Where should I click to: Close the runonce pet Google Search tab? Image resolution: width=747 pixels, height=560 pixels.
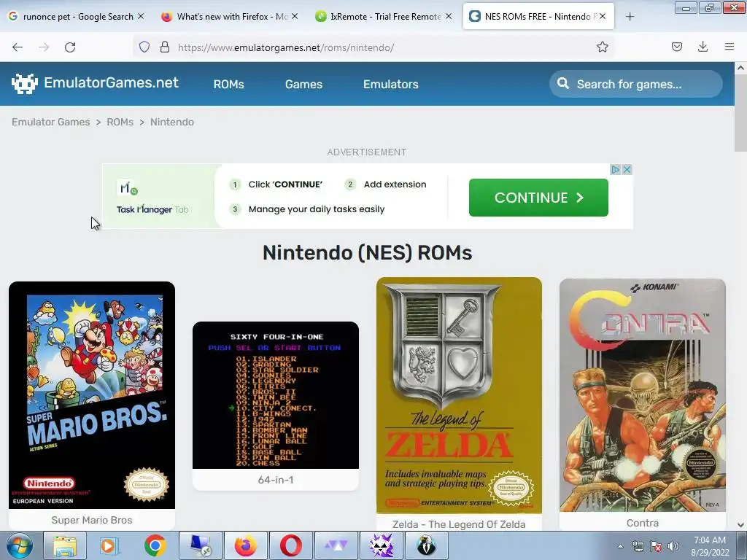point(141,16)
